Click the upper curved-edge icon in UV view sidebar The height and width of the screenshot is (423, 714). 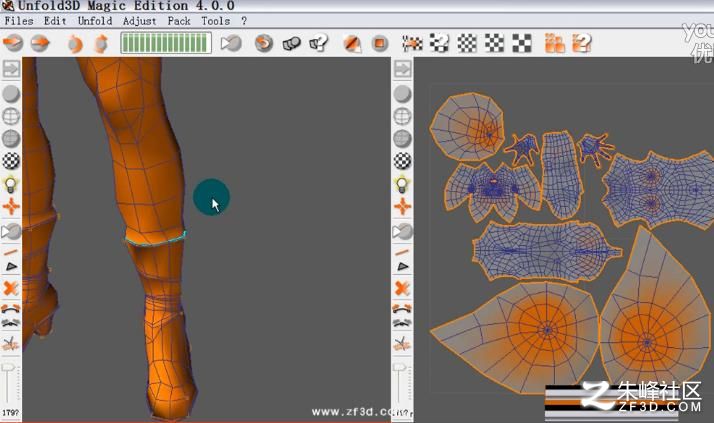(x=403, y=309)
